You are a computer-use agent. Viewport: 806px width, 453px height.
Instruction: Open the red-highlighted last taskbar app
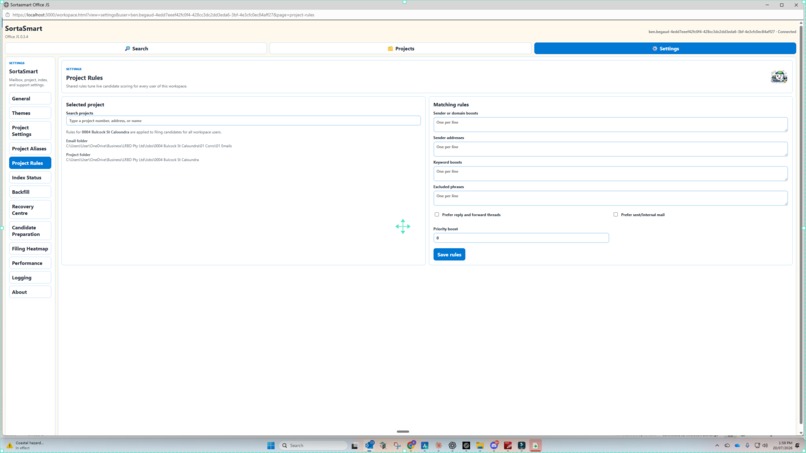[535, 445]
